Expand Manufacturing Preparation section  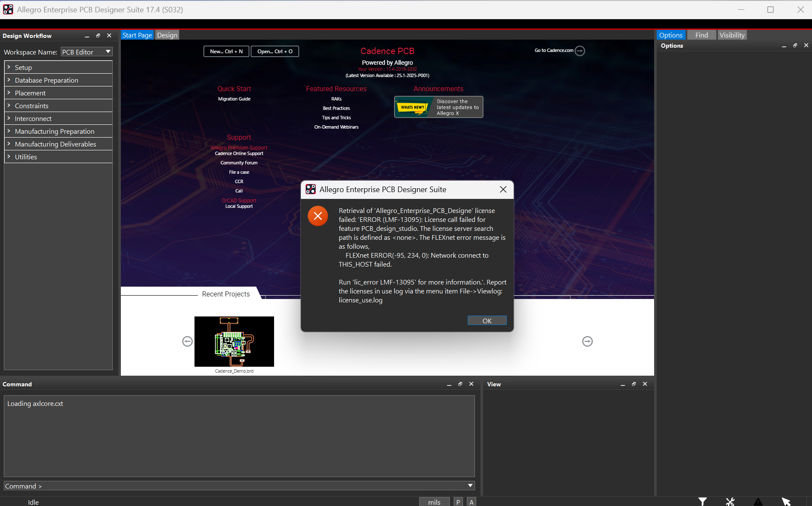(x=58, y=131)
